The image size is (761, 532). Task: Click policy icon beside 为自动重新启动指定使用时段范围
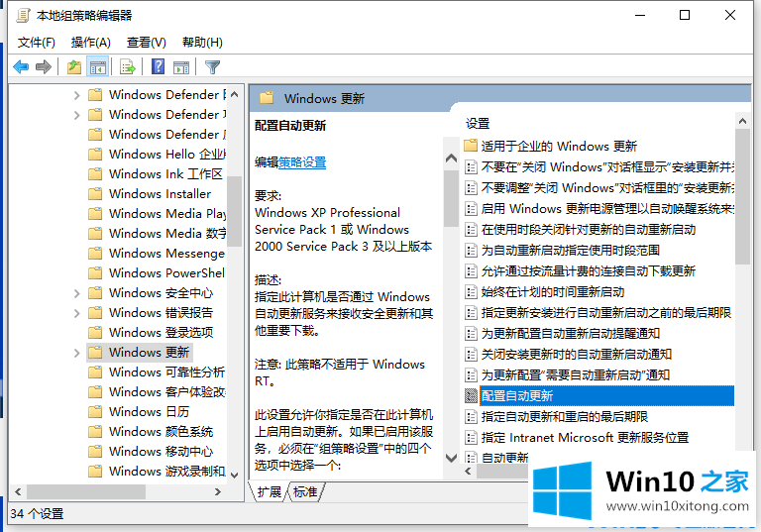point(471,250)
